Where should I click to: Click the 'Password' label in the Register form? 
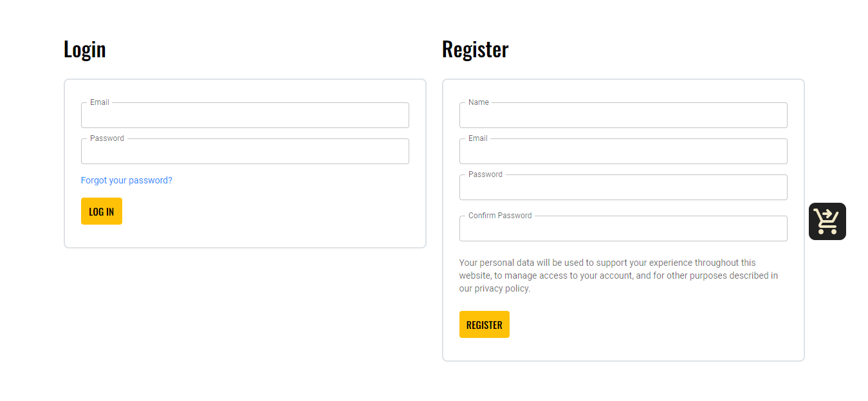[485, 174]
